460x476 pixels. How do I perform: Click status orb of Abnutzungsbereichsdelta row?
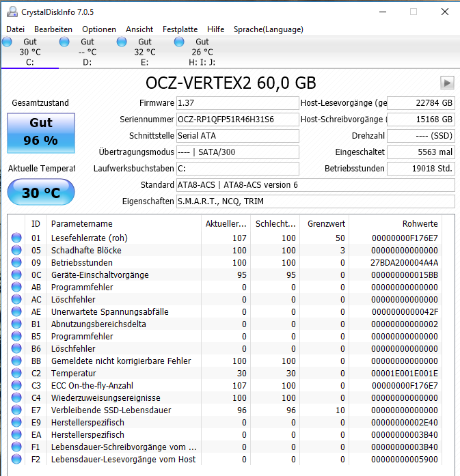click(16, 324)
